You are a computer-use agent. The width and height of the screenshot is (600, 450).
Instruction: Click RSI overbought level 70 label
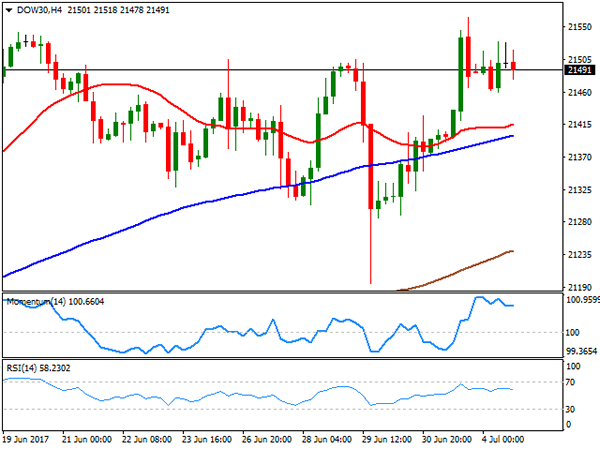(570, 382)
